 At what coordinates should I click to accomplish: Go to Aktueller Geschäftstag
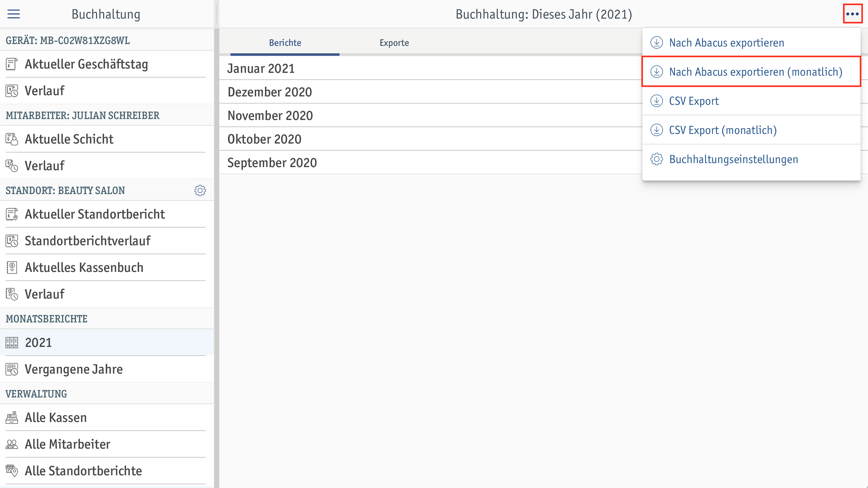pyautogui.click(x=107, y=64)
